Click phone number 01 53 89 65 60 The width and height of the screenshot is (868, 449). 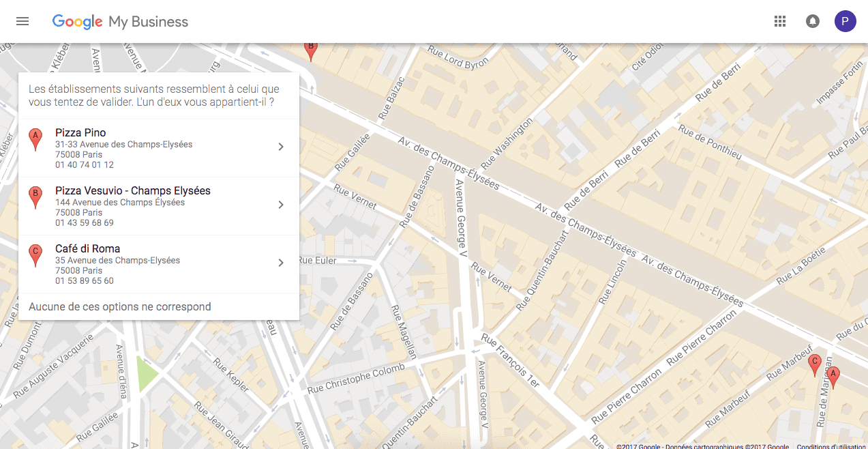click(x=85, y=281)
